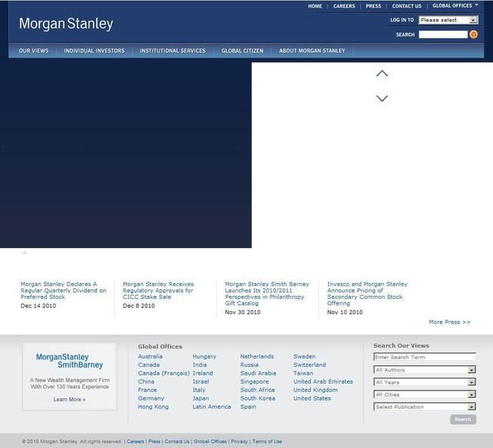This screenshot has height=448, width=493.
Task: Open the Press top menu link
Action: 374,6
